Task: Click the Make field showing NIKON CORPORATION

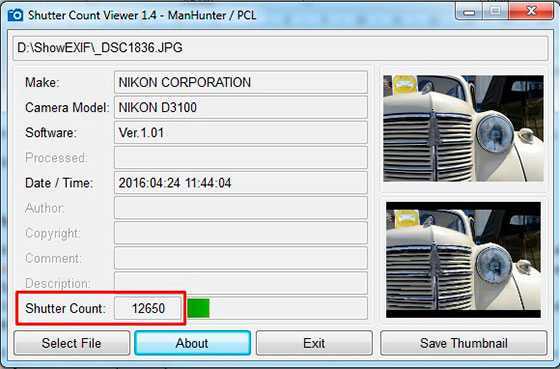Action: coord(241,83)
